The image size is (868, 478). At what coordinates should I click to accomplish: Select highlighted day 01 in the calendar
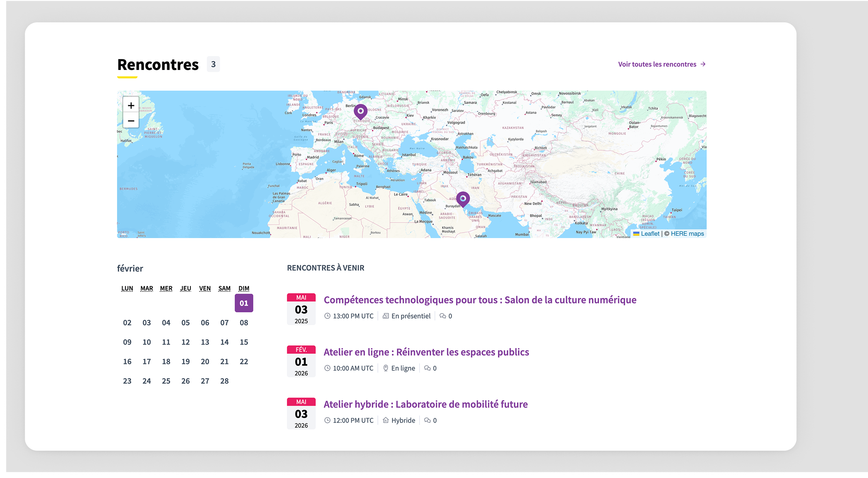tap(244, 303)
